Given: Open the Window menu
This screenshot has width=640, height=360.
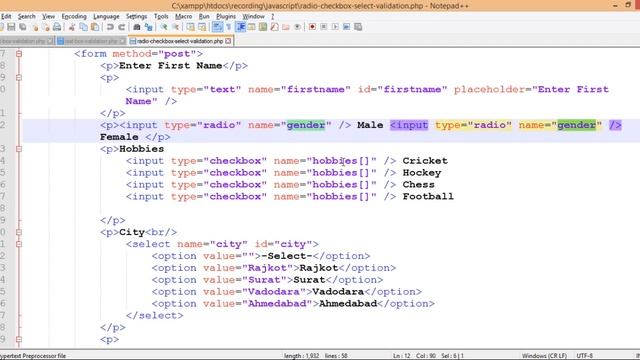Looking at the screenshot, I should point(253,16).
